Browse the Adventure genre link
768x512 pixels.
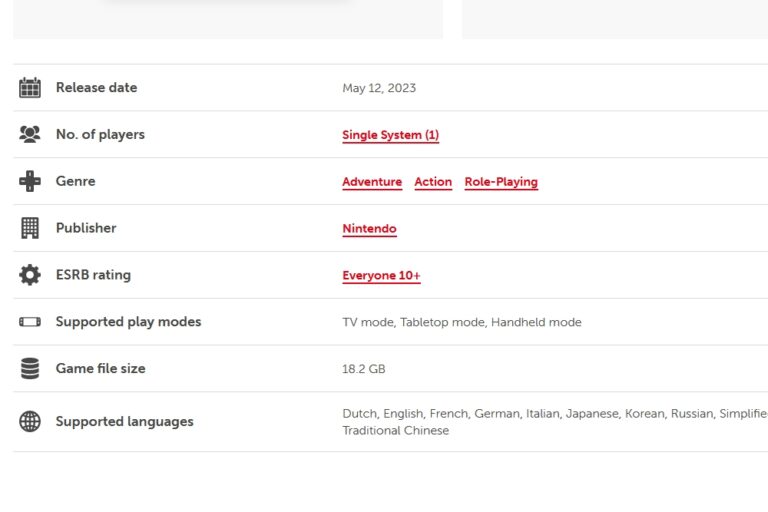pyautogui.click(x=372, y=182)
